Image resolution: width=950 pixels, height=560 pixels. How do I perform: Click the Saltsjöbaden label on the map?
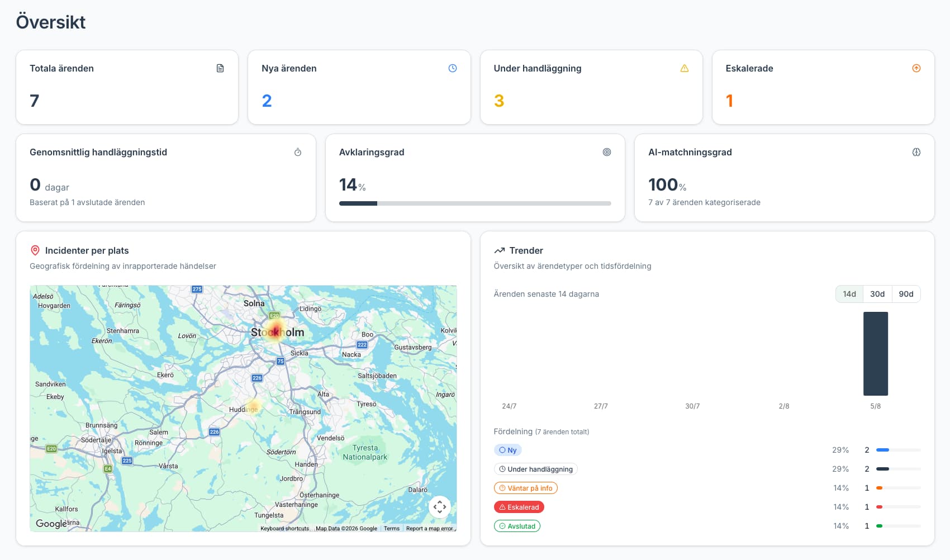[x=377, y=376]
